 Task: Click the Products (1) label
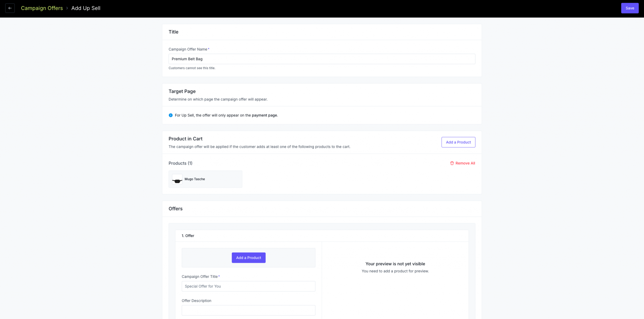(x=180, y=163)
